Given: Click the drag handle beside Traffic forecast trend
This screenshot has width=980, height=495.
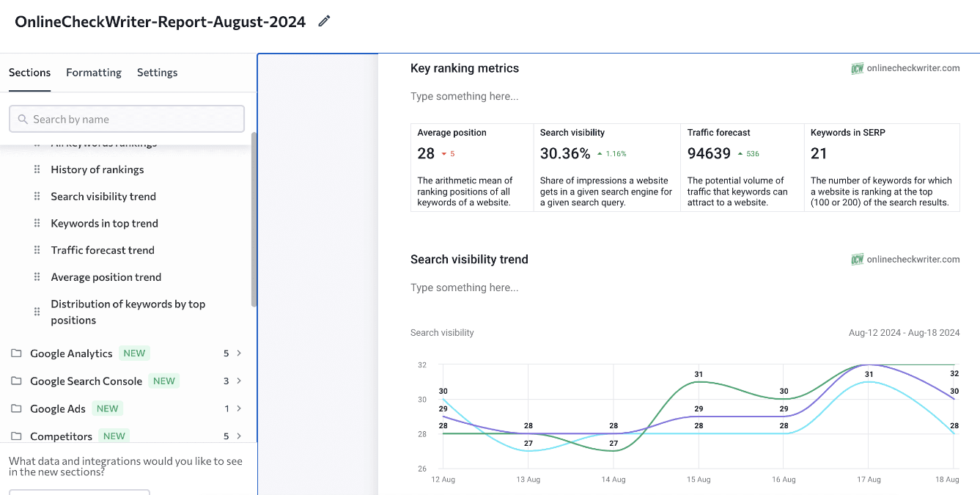Looking at the screenshot, I should pyautogui.click(x=36, y=250).
